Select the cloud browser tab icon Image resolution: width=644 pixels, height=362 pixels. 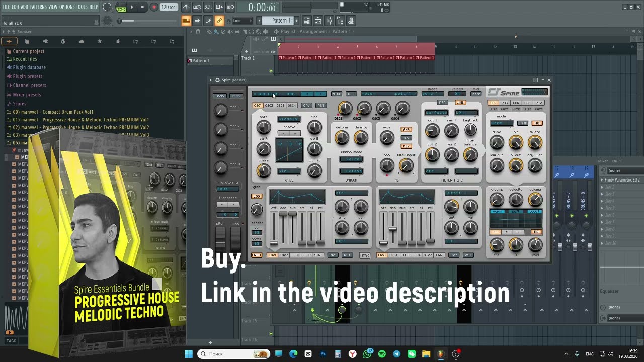(x=81, y=41)
